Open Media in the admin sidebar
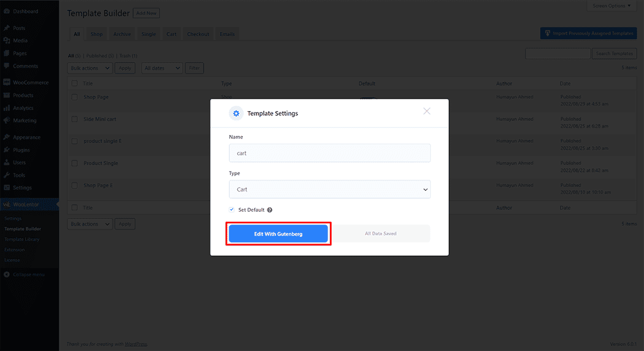Image resolution: width=644 pixels, height=351 pixels. (20, 40)
